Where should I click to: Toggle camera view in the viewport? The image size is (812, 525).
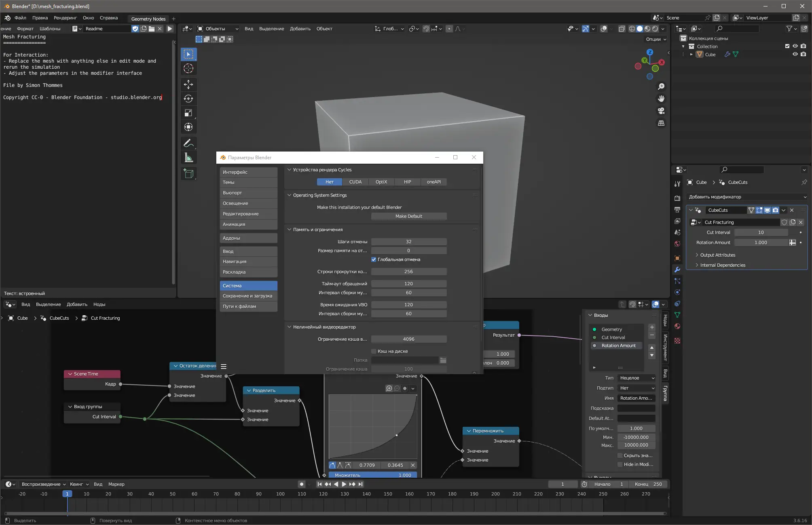[661, 111]
